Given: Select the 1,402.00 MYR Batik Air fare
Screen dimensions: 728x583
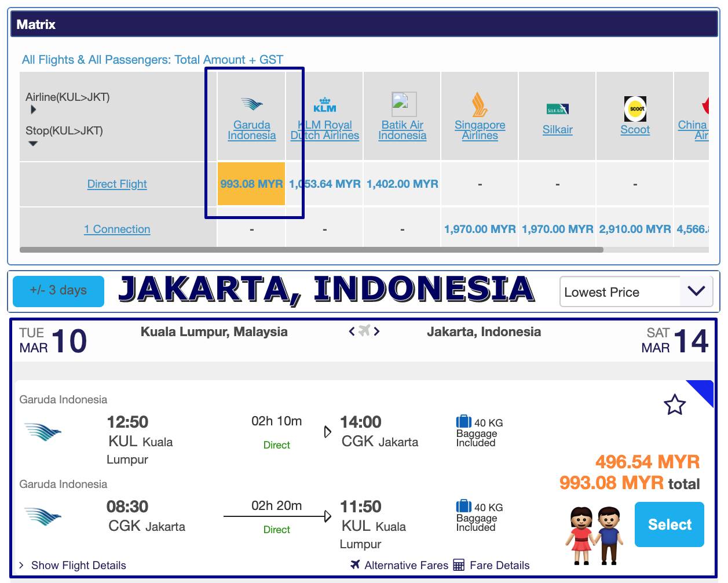Looking at the screenshot, I should [403, 184].
